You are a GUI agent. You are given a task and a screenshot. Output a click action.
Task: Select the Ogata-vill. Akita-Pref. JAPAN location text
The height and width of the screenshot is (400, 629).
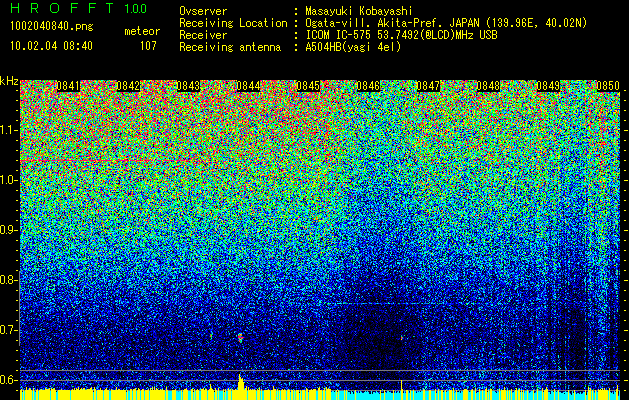point(446,23)
